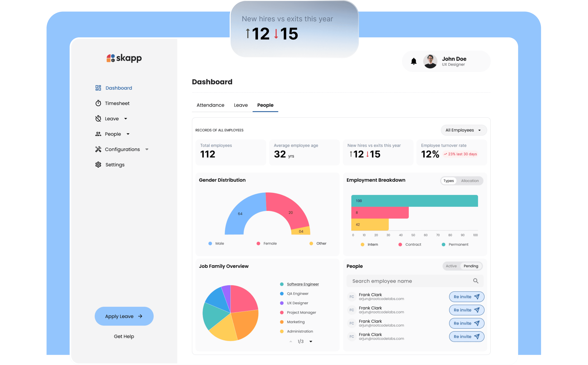
Task: Click the skapp logo
Action: (x=124, y=58)
